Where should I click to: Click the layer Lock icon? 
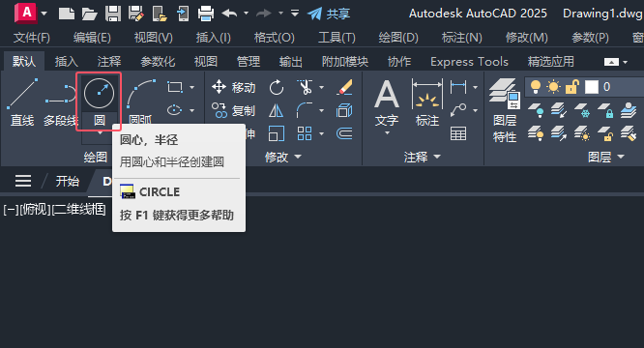605,110
